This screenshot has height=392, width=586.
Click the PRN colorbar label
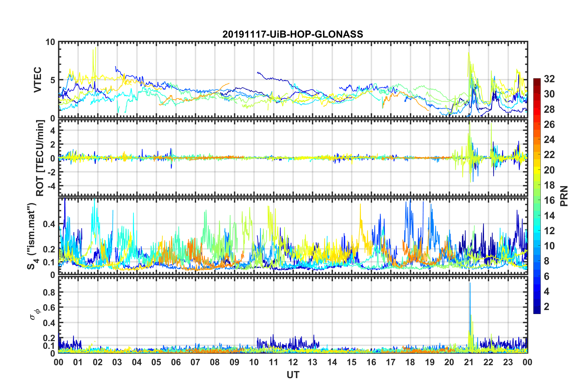click(564, 196)
